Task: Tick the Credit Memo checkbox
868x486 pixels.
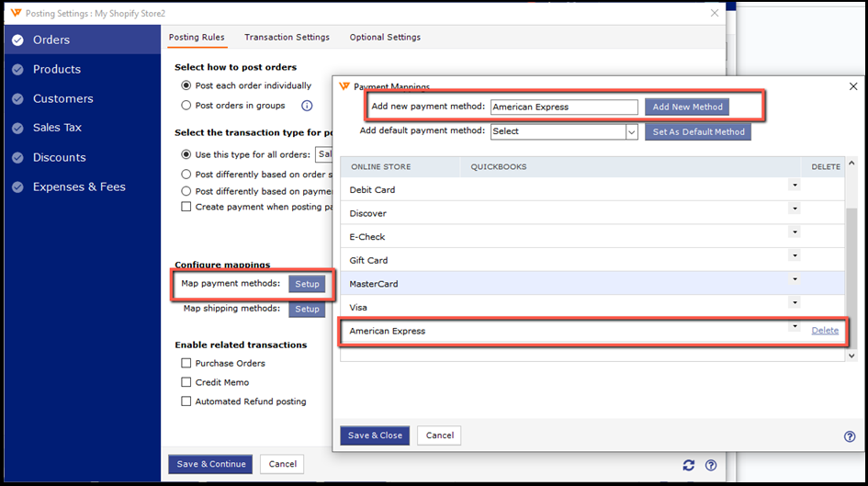Action: [186, 382]
